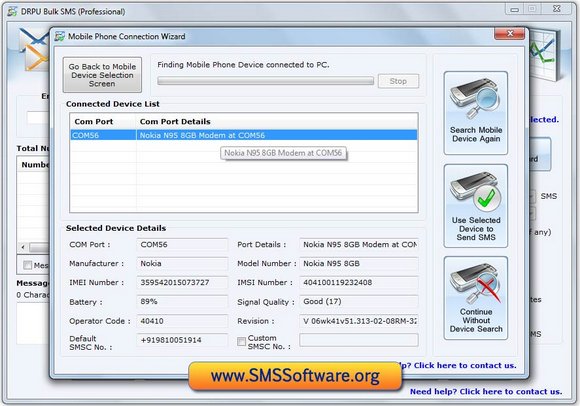Click the Default SMSC No. field

(182, 340)
